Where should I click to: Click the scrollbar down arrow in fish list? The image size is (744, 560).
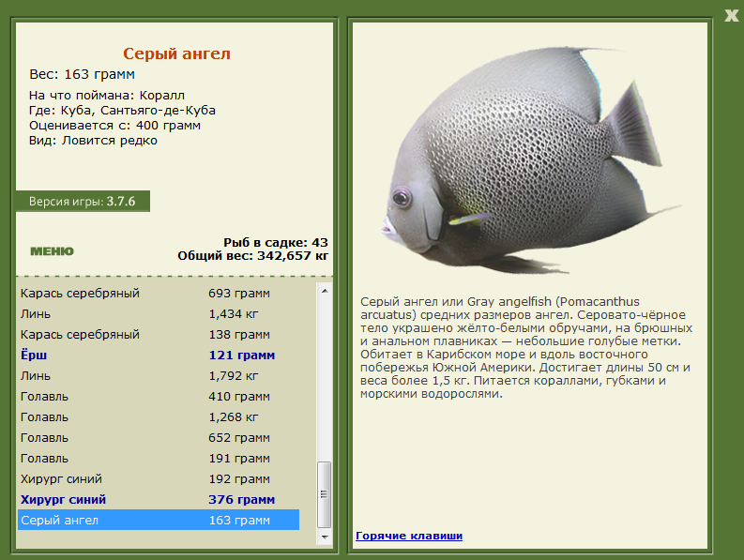point(325,537)
